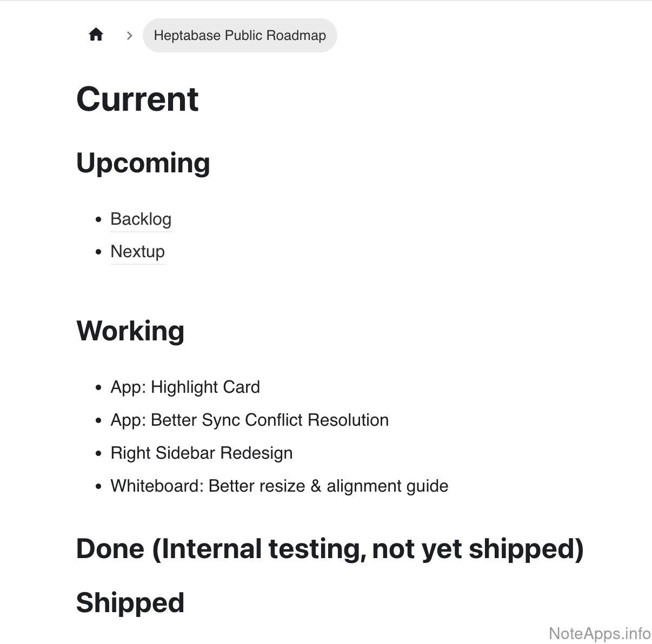652x644 pixels.
Task: Click the home icon in breadcrumb
Action: pyautogui.click(x=96, y=35)
